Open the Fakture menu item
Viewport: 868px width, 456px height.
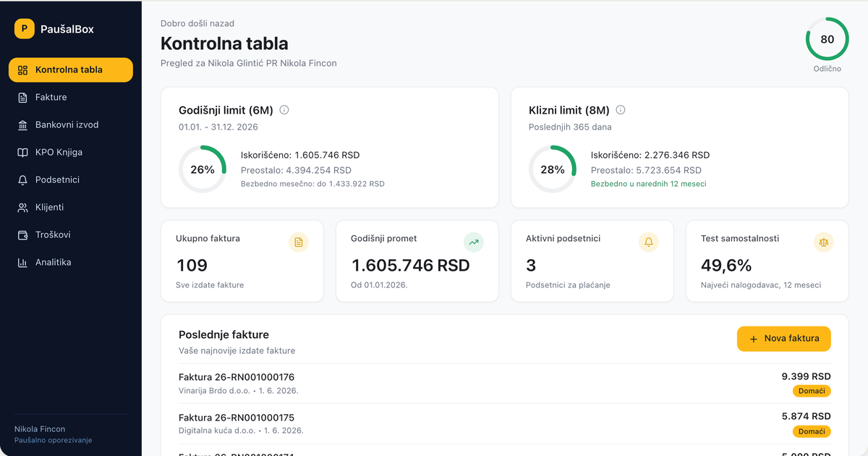point(71,98)
